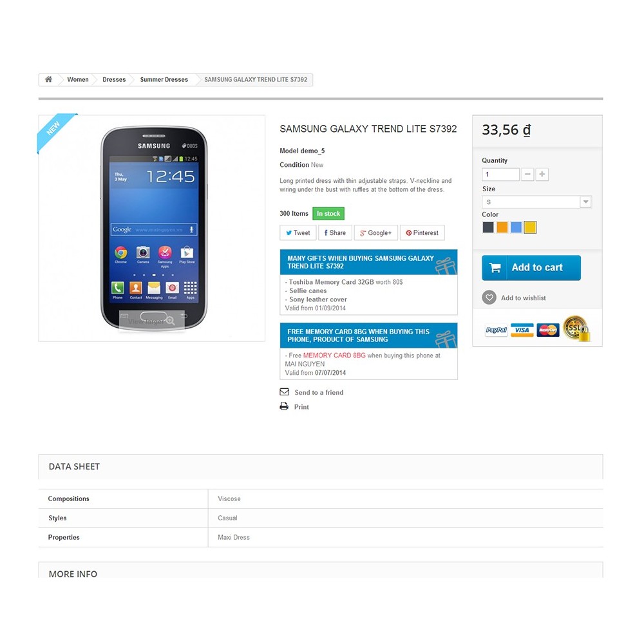Click the Send to a friend envelope icon
The image size is (644, 644).
tap(284, 392)
